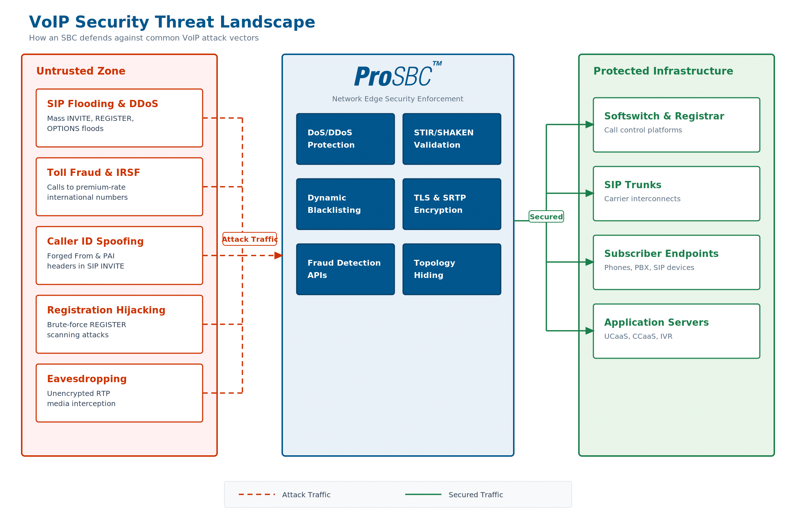Select the Caller ID Spoofing card
The width and height of the screenshot is (796, 532).
[119, 256]
